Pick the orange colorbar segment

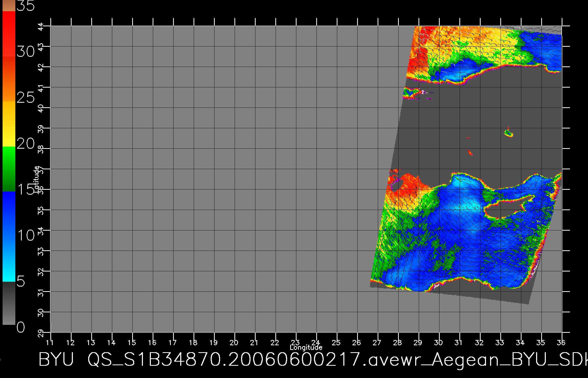(x=9, y=79)
